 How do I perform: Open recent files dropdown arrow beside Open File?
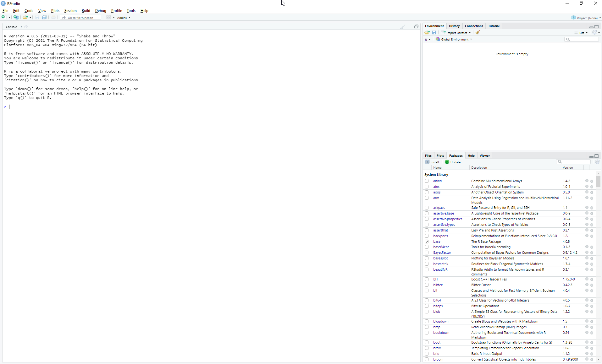point(30,18)
